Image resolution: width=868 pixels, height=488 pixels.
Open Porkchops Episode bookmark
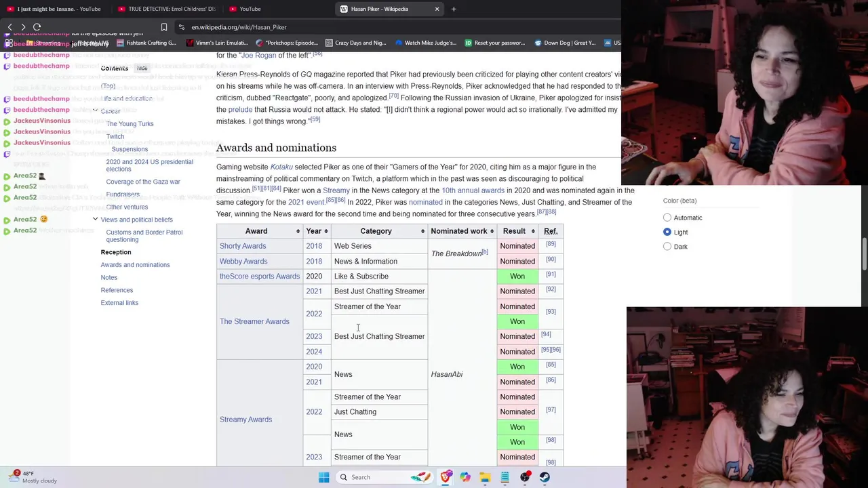287,43
